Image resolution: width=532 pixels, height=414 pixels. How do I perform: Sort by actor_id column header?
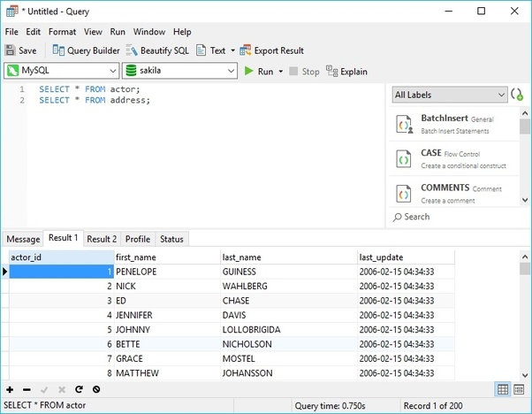(61, 257)
